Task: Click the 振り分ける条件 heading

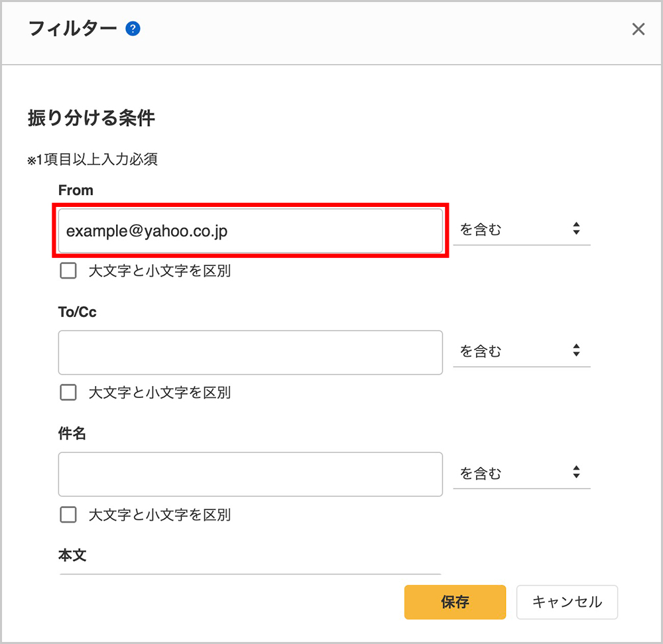Action: click(x=91, y=118)
